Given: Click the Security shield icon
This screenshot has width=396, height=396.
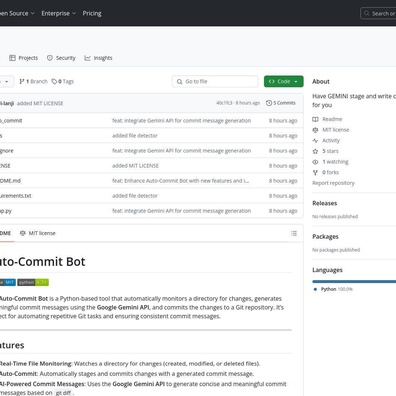Looking at the screenshot, I should 50,58.
